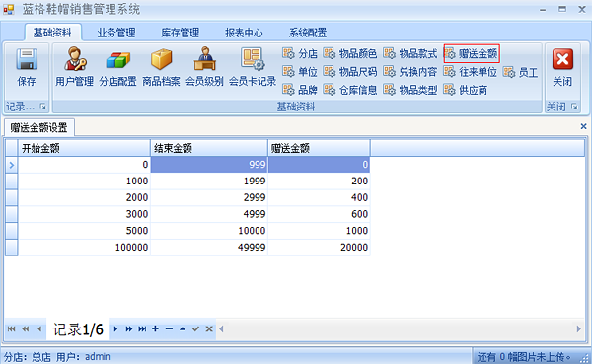This screenshot has height=364, width=592.
Task: Select the end amount 49999 cell
Action: (209, 248)
